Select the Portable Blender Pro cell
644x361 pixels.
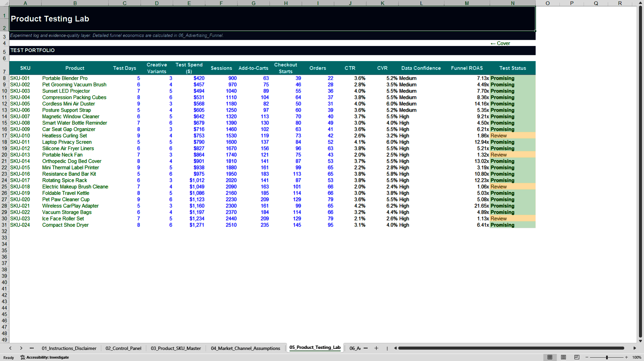click(75, 78)
